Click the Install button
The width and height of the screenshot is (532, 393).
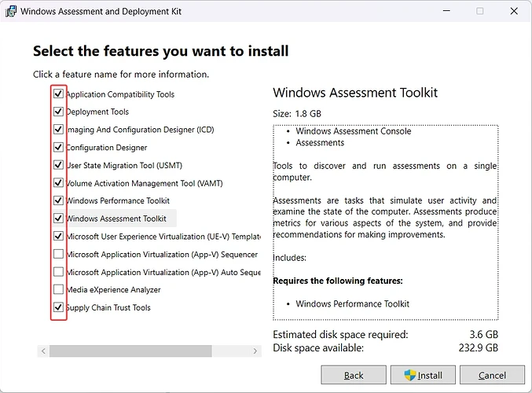pos(423,375)
